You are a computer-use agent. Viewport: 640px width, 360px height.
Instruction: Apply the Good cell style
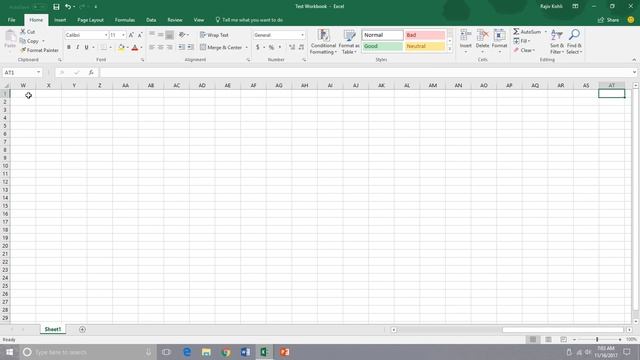(x=382, y=46)
